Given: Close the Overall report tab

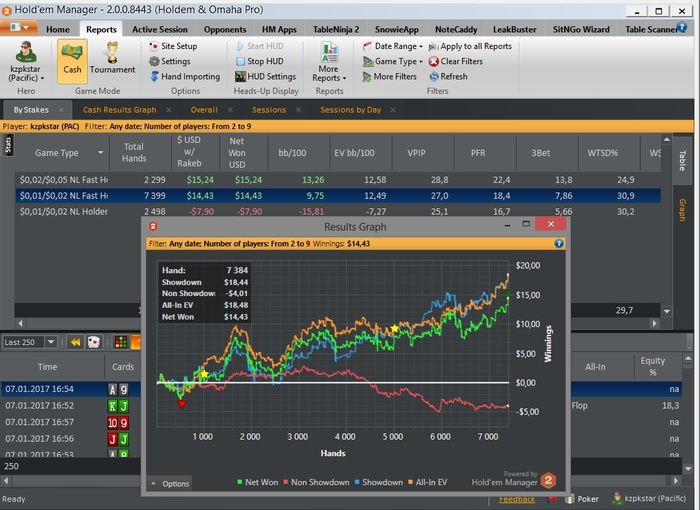Looking at the screenshot, I should coord(230,110).
